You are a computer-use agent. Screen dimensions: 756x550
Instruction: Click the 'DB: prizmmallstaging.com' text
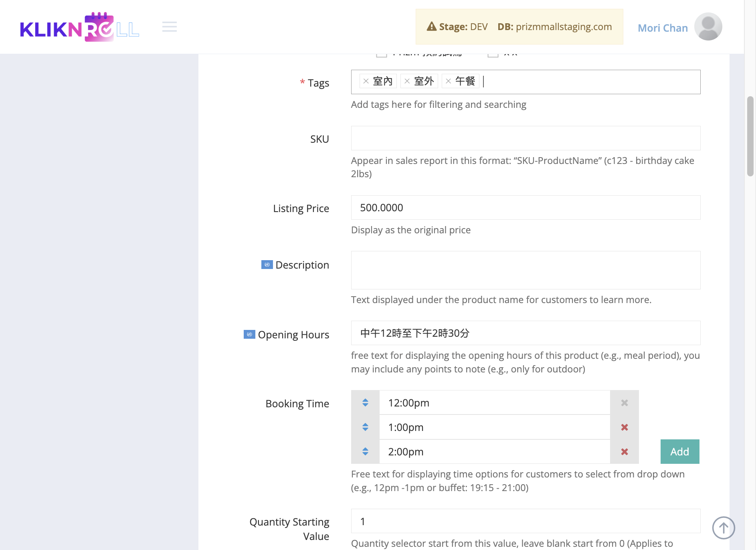pos(554,26)
